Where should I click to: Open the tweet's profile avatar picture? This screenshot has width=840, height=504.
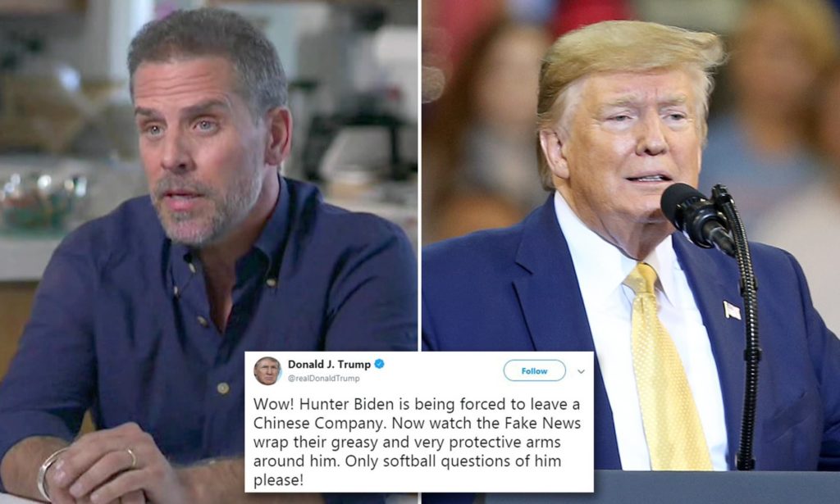267,370
